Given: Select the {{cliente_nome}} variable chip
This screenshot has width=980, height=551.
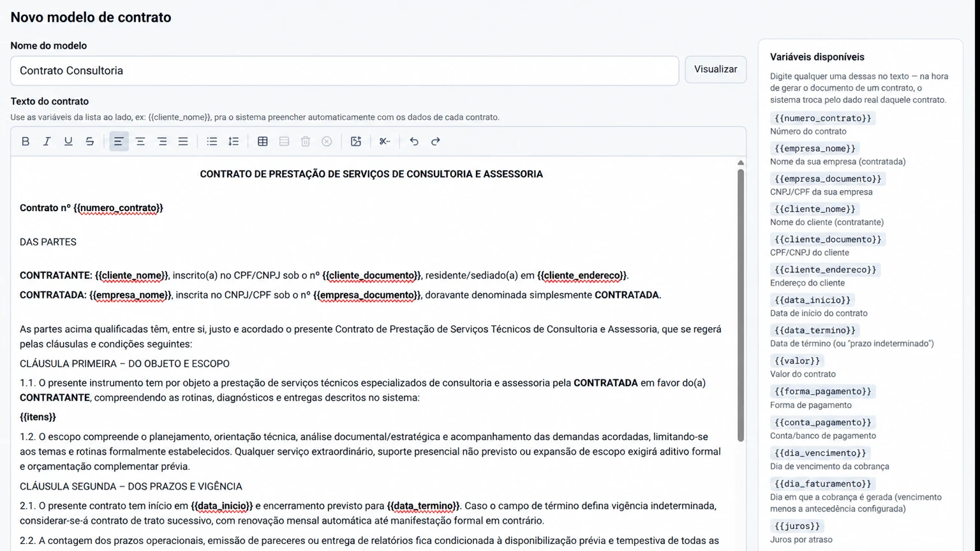Looking at the screenshot, I should 815,209.
